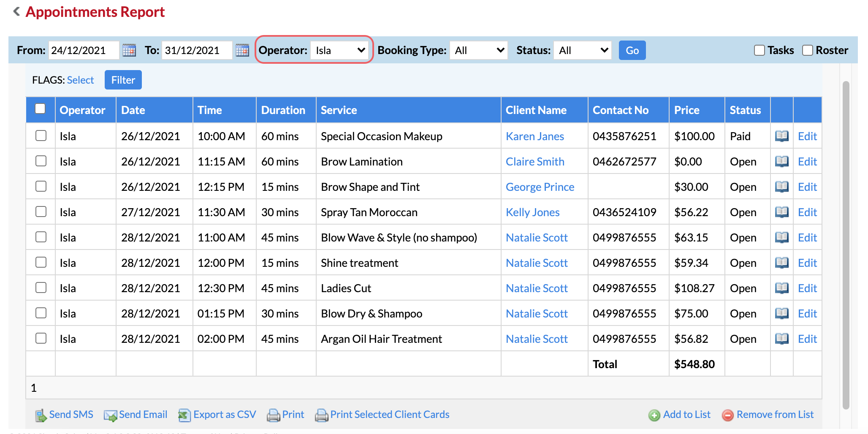The image size is (868, 434).
Task: Go back using the chevron beside Appointments Report
Action: point(16,11)
